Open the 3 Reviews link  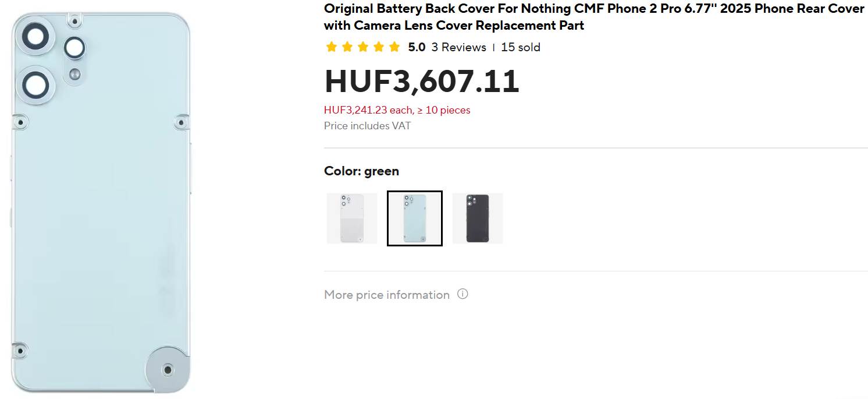point(458,47)
